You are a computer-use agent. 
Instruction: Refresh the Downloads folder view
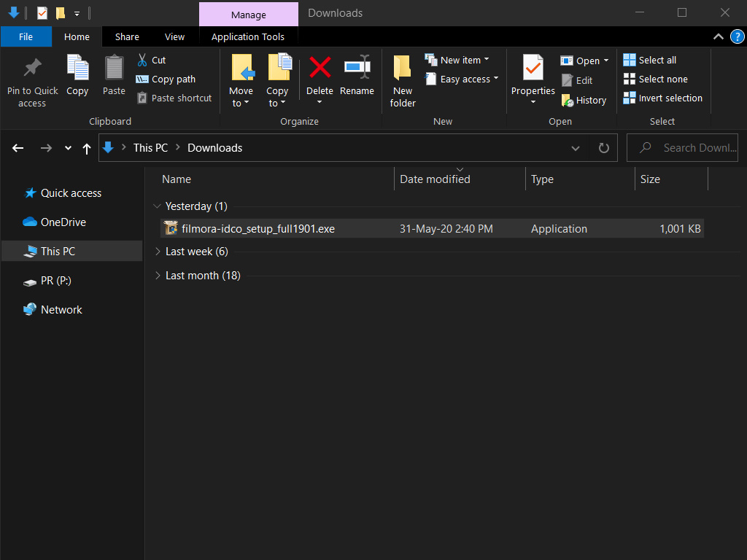(603, 148)
